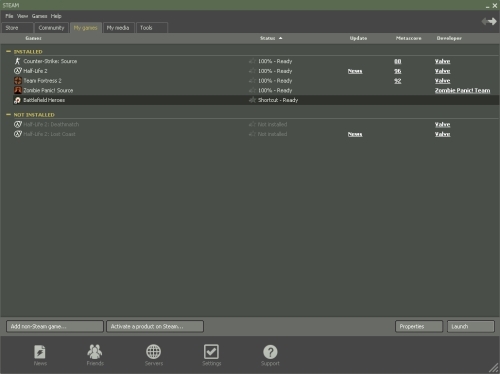Click the Half-Life 2: Deathmatch lambda icon
This screenshot has height=374, width=500.
point(18,124)
